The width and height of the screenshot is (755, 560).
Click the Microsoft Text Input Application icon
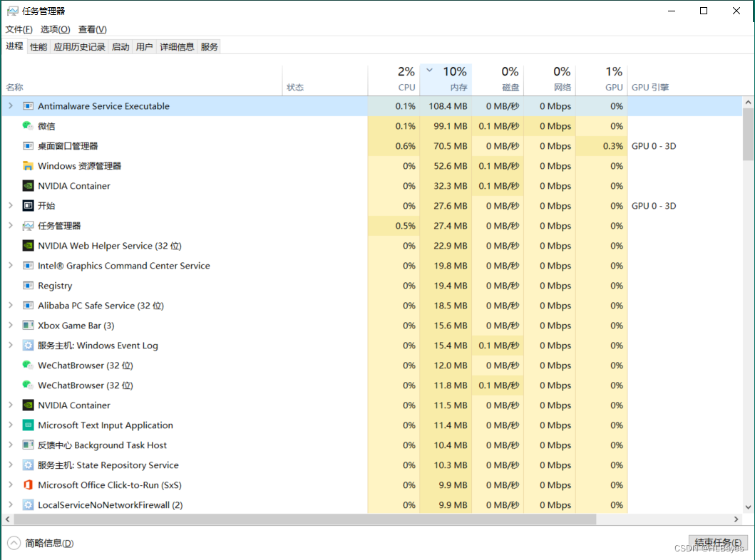pos(28,425)
